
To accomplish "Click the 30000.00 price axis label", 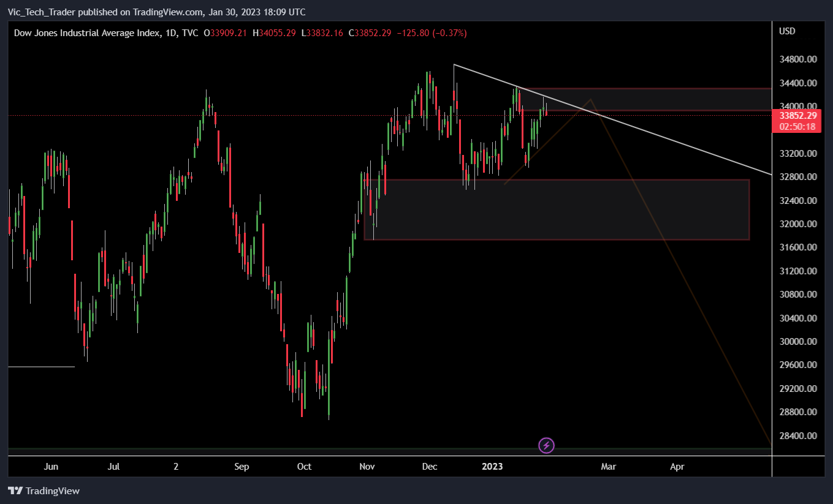I will click(x=798, y=342).
